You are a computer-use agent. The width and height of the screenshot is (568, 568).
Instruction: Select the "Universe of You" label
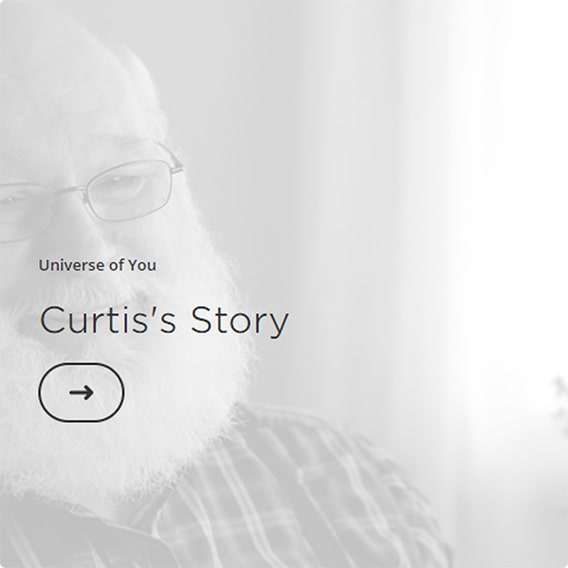[x=97, y=265]
